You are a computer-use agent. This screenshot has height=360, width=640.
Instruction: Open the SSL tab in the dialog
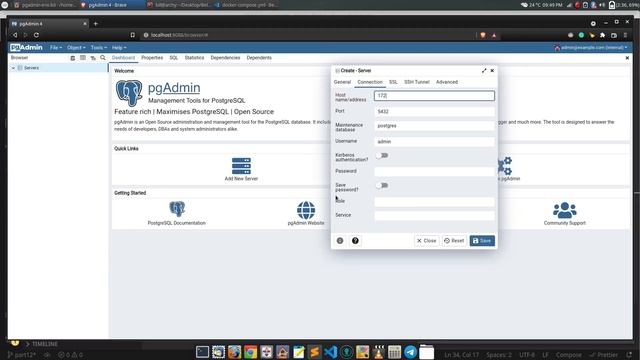[393, 82]
